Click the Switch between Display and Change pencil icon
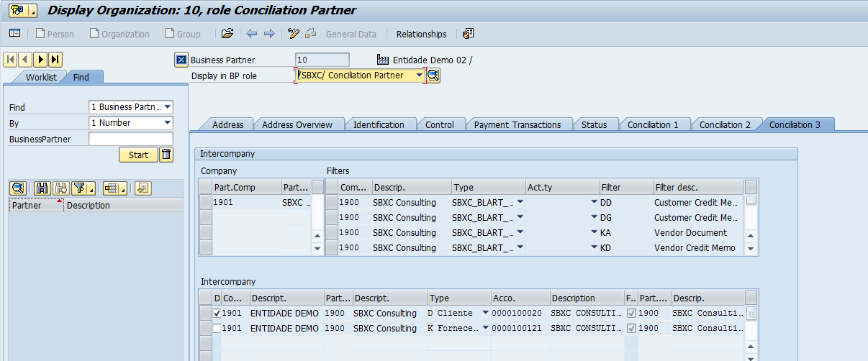The image size is (868, 361). pyautogui.click(x=293, y=34)
